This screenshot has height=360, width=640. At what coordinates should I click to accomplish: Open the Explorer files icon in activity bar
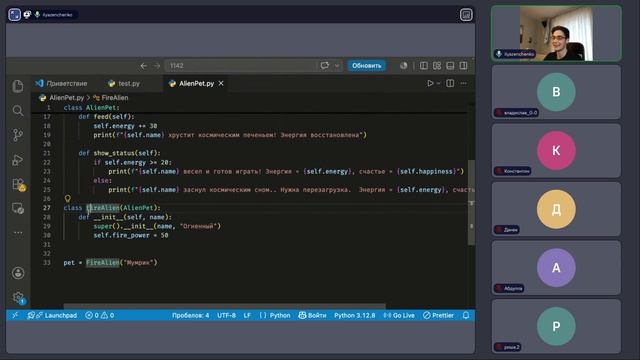click(x=18, y=86)
